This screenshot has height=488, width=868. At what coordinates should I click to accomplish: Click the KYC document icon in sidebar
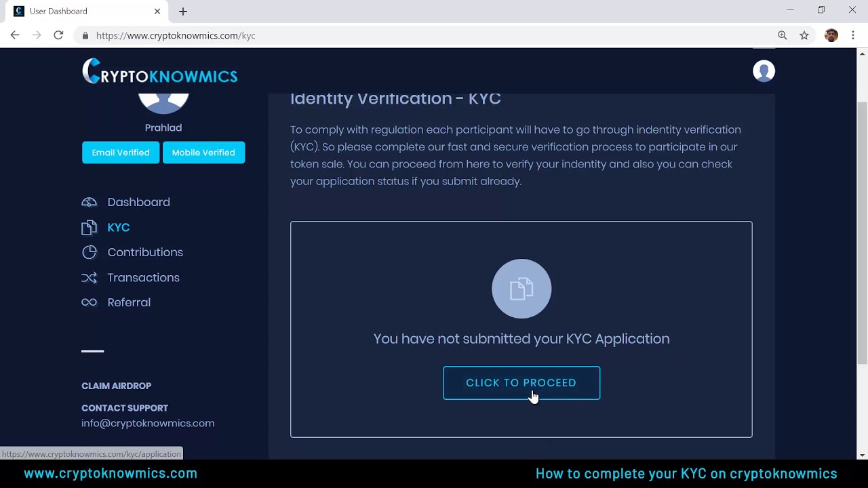pos(90,228)
